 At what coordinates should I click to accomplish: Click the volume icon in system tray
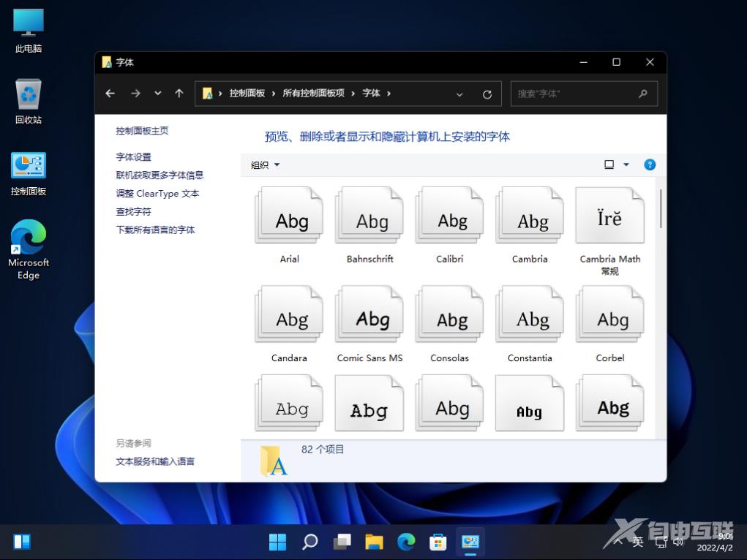(x=677, y=541)
